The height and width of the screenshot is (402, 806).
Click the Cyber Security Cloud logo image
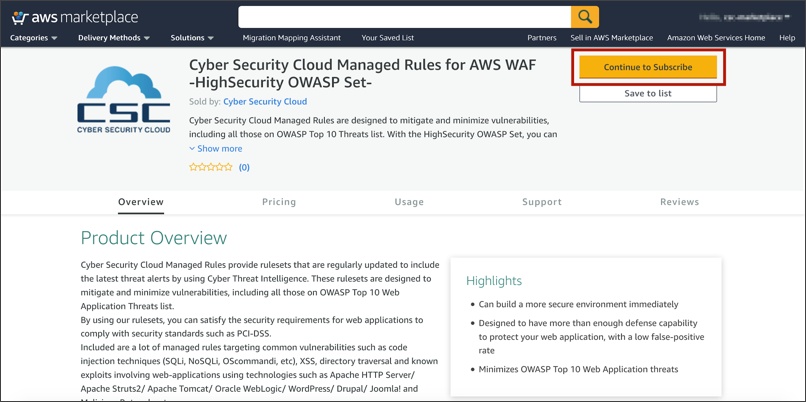tap(124, 100)
